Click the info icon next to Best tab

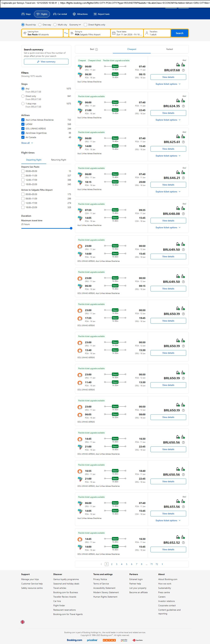[97, 49]
